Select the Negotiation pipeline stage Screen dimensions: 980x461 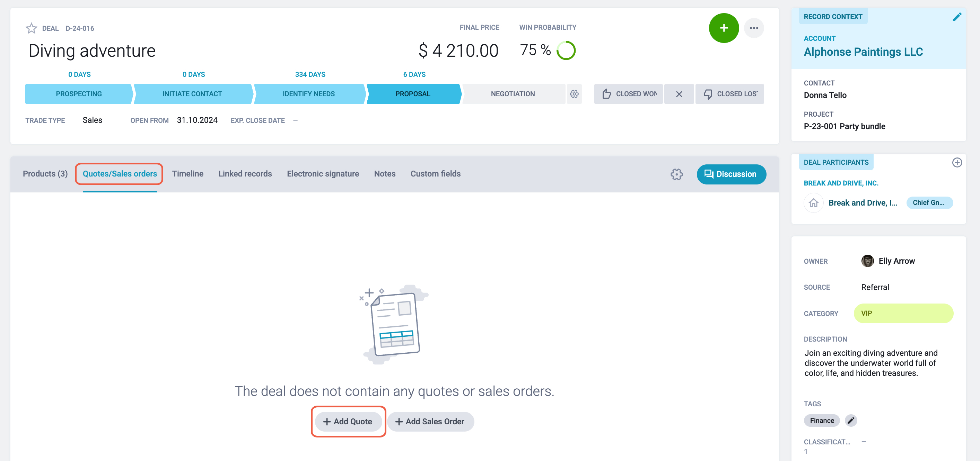click(513, 94)
